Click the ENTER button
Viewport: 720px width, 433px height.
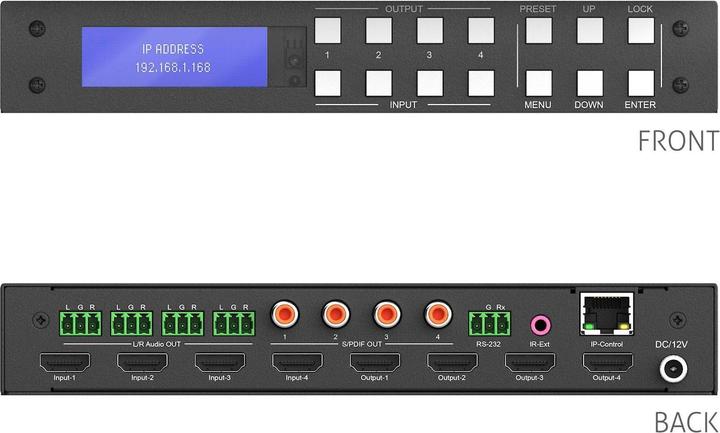pyautogui.click(x=641, y=83)
